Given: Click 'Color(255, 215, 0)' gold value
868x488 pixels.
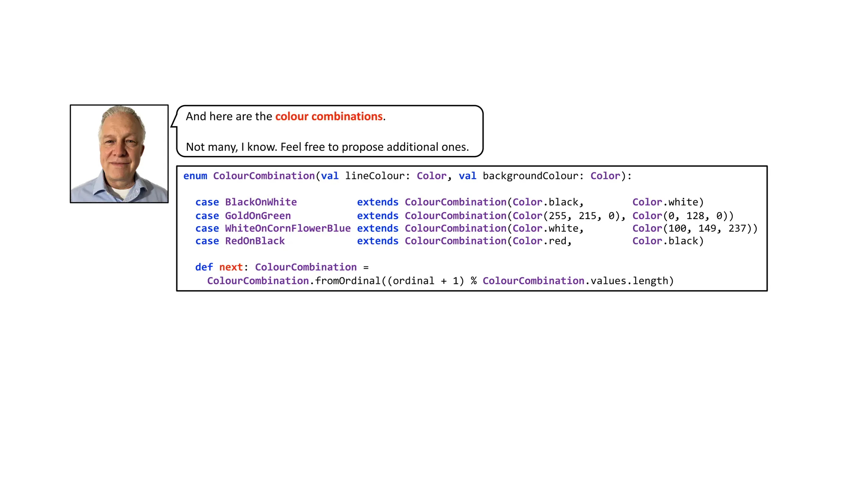Looking at the screenshot, I should 567,216.
